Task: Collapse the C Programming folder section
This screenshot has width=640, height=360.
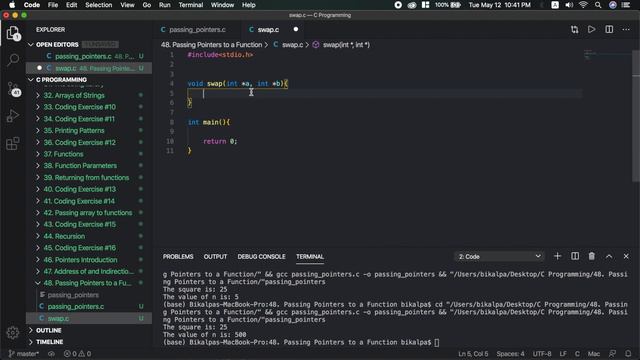Action: click(31, 80)
